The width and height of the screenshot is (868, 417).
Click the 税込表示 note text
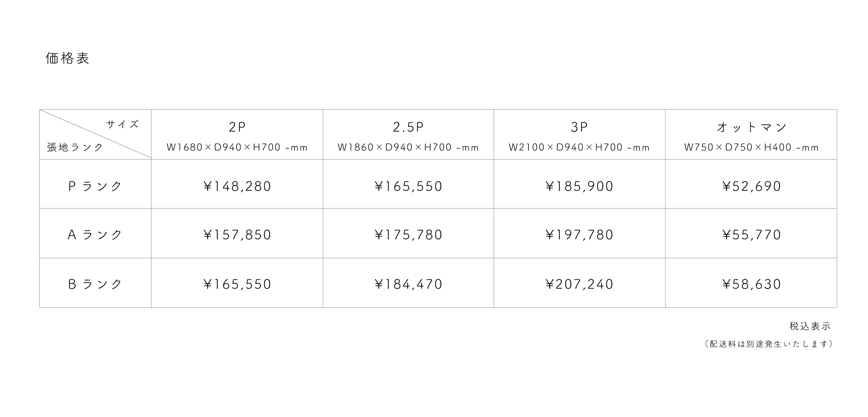click(x=810, y=326)
